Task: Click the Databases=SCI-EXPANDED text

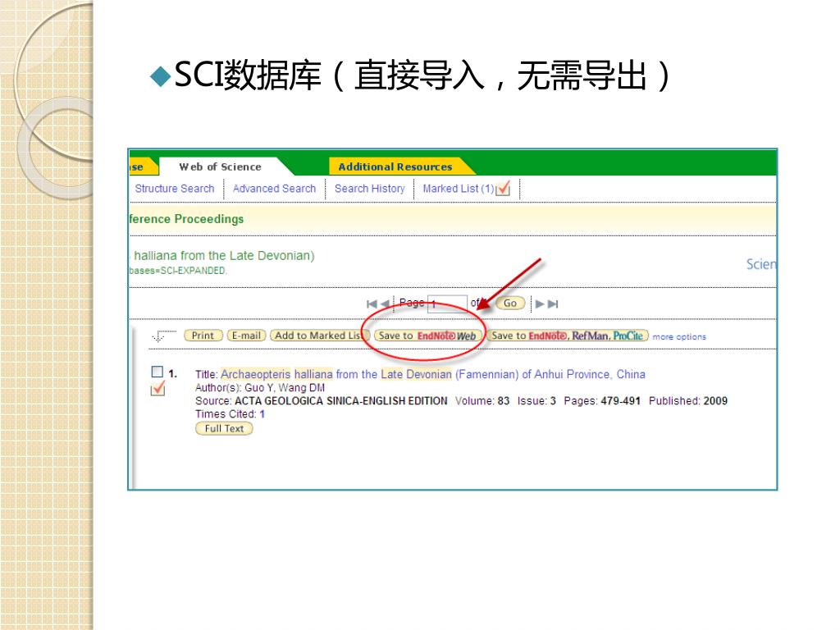Action: tap(178, 271)
